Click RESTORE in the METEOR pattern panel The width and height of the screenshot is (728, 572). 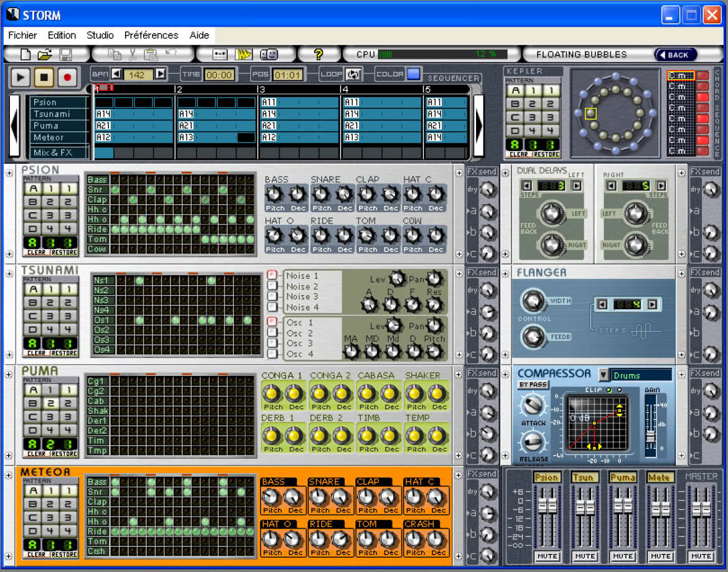tap(64, 555)
